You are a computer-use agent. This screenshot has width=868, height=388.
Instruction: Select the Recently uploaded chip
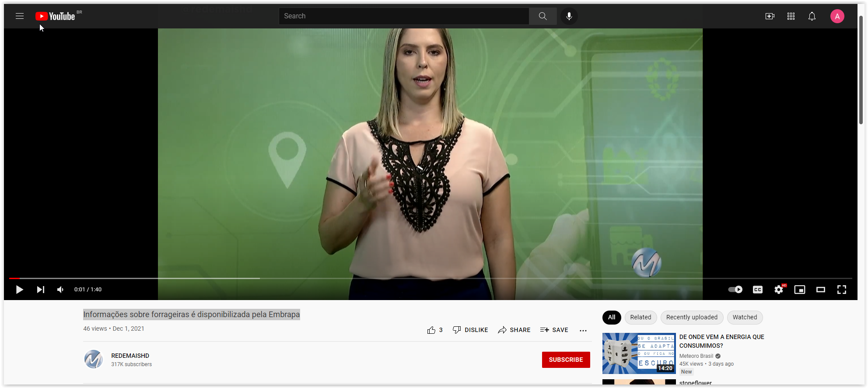click(692, 317)
